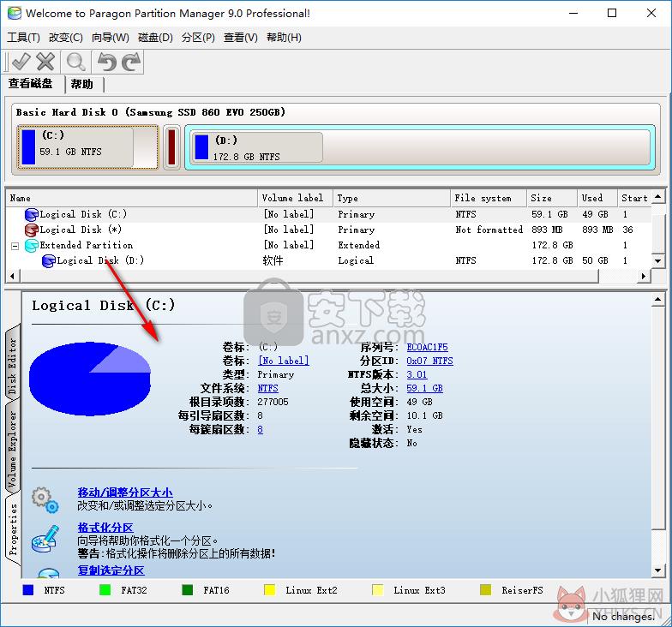
Task: Select the D: partition block in disk map
Action: tap(420, 147)
